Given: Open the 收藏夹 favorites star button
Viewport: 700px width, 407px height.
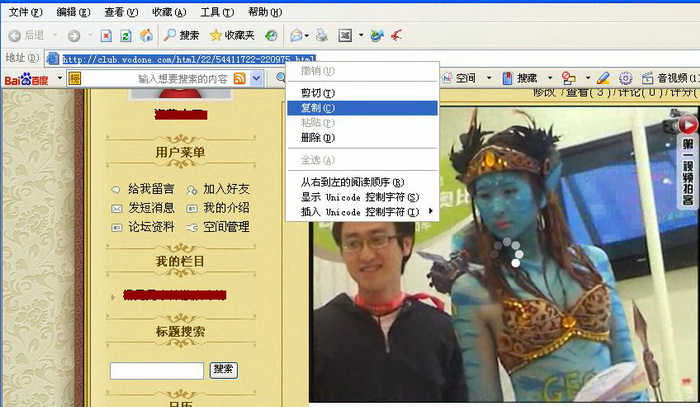Looking at the screenshot, I should pyautogui.click(x=233, y=35).
